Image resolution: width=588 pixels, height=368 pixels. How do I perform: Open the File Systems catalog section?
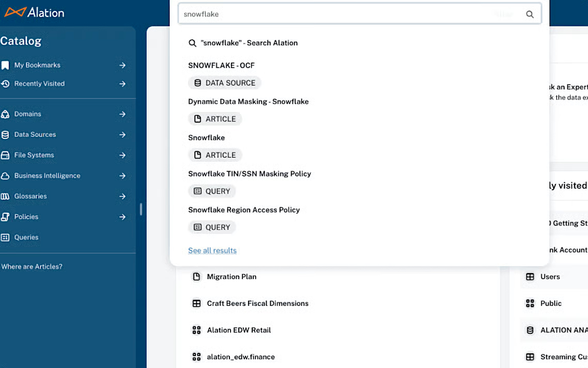click(x=34, y=155)
